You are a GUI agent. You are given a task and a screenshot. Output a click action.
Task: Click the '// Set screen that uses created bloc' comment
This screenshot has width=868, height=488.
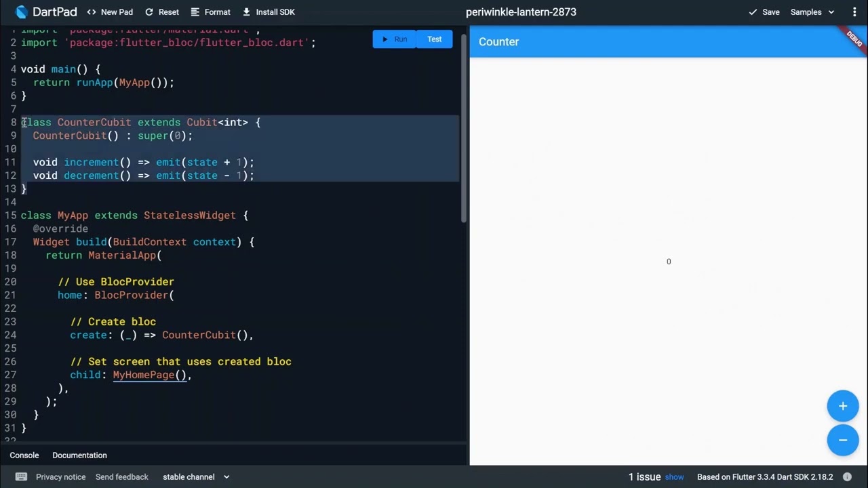(180, 361)
